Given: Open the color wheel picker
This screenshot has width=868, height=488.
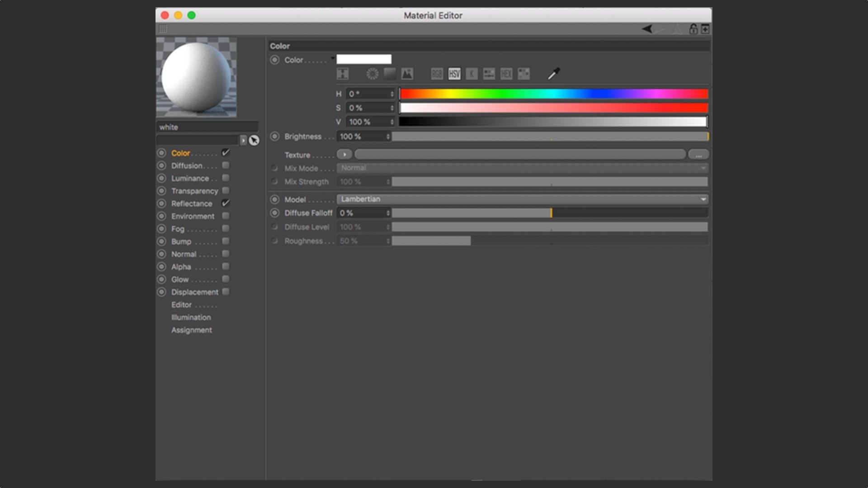Looking at the screenshot, I should [372, 74].
